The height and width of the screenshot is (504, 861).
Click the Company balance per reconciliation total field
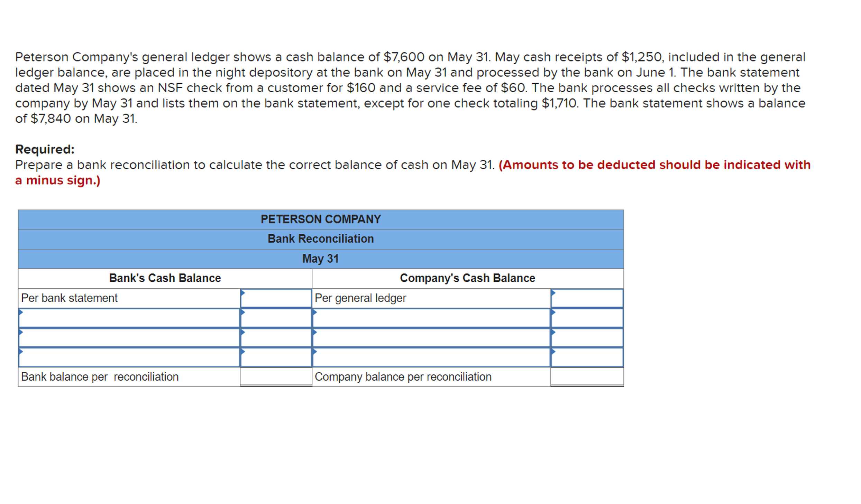(586, 376)
